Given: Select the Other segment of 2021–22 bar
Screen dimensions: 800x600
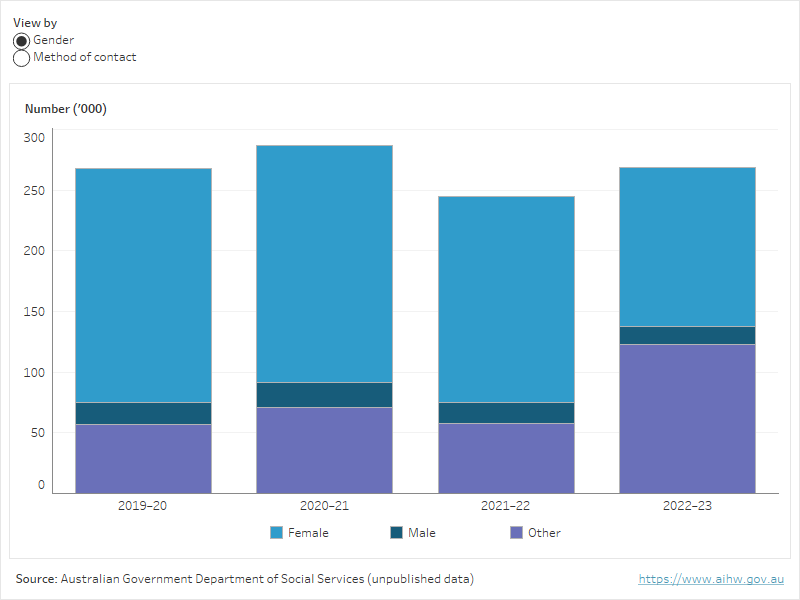Looking at the screenshot, I should click(506, 458).
